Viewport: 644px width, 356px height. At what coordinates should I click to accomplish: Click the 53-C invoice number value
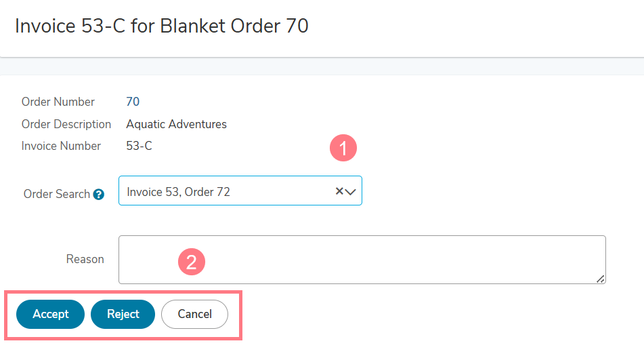click(x=139, y=146)
